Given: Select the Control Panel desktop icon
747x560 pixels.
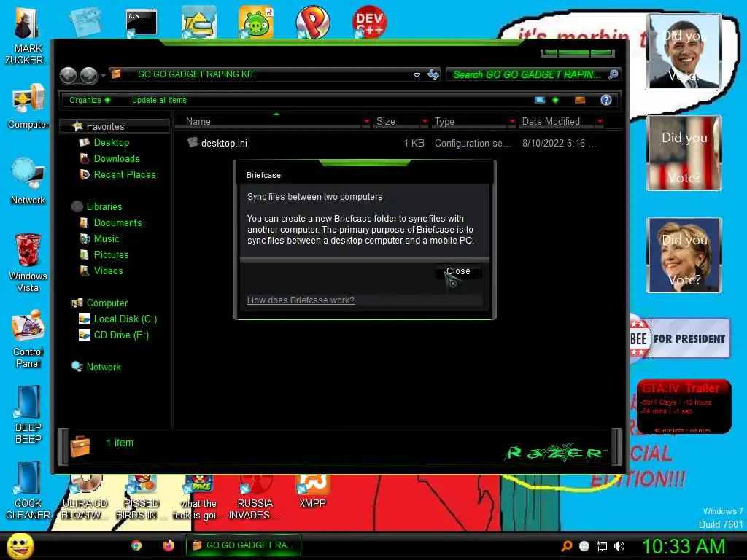Looking at the screenshot, I should [28, 339].
